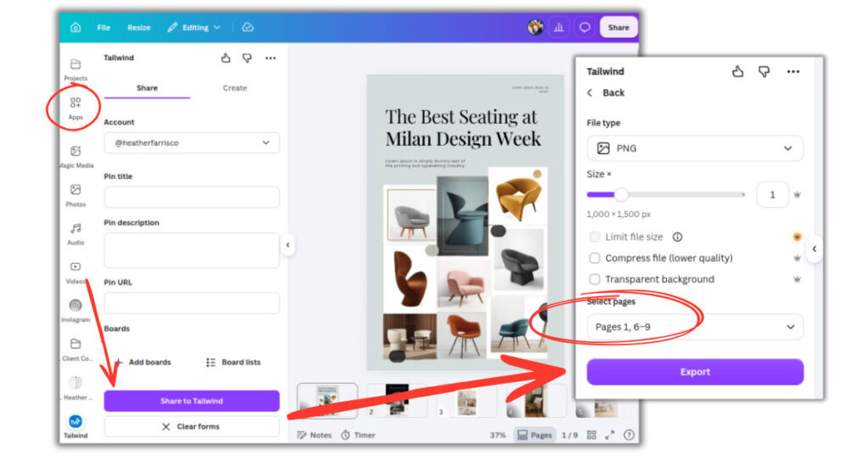Open Heather item in the sidebar

[75, 388]
